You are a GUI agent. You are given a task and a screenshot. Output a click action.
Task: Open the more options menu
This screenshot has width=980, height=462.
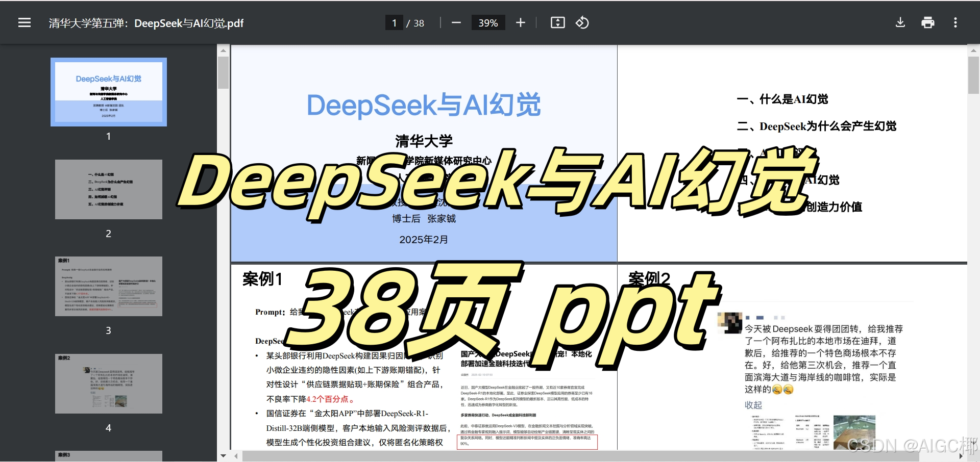[x=955, y=22]
